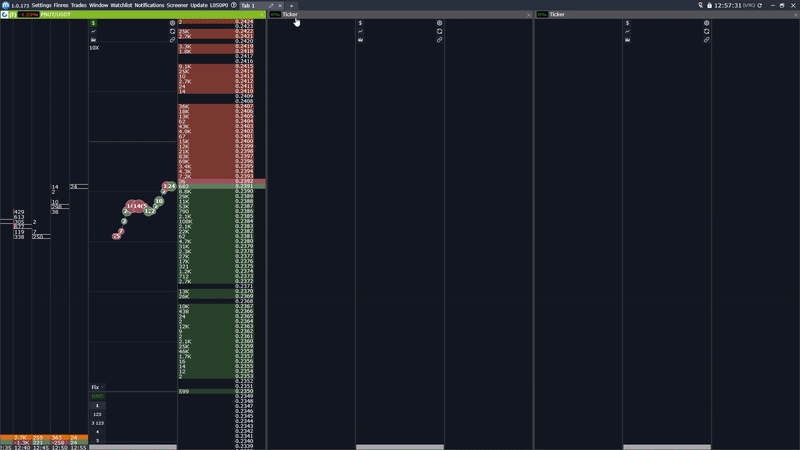Click the histogram icon in middle Ticker panel
The width and height of the screenshot is (800, 450).
tap(360, 39)
